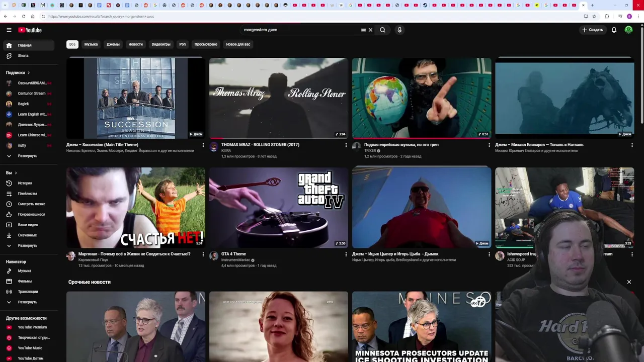Open Творческая студия link
This screenshot has width=644, height=362.
coord(29,338)
